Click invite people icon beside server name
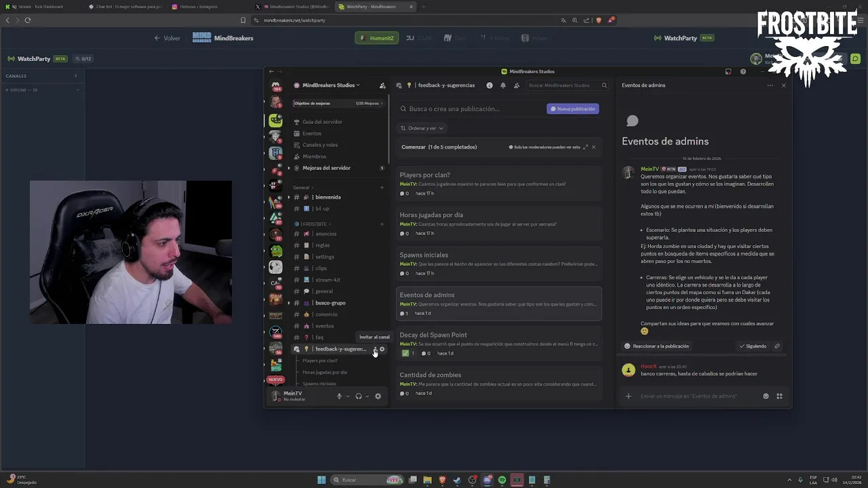The height and width of the screenshot is (488, 868). tap(382, 85)
